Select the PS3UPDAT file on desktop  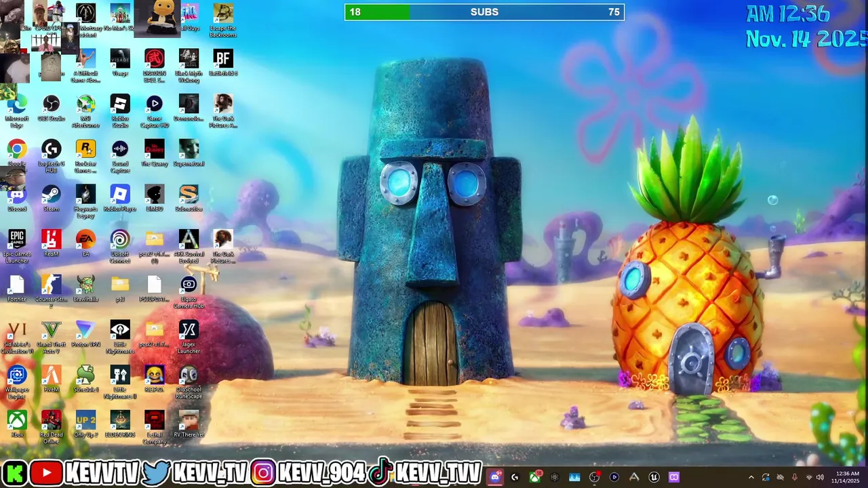(x=154, y=289)
